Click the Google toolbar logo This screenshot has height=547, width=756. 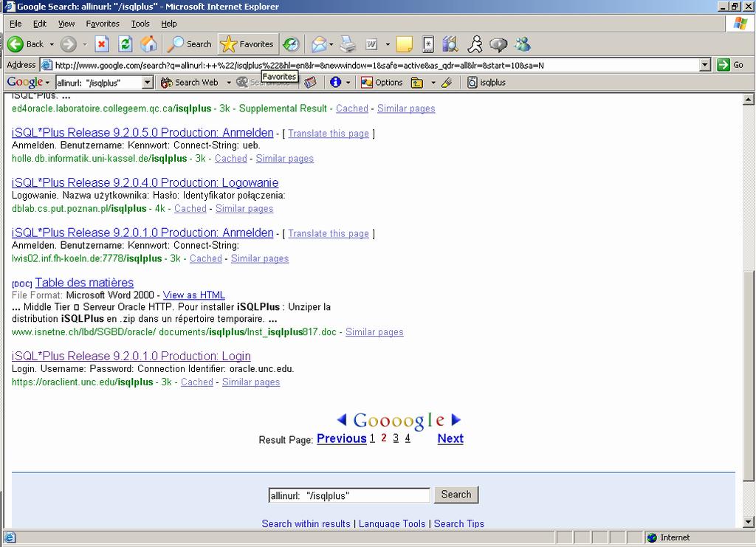24,83
